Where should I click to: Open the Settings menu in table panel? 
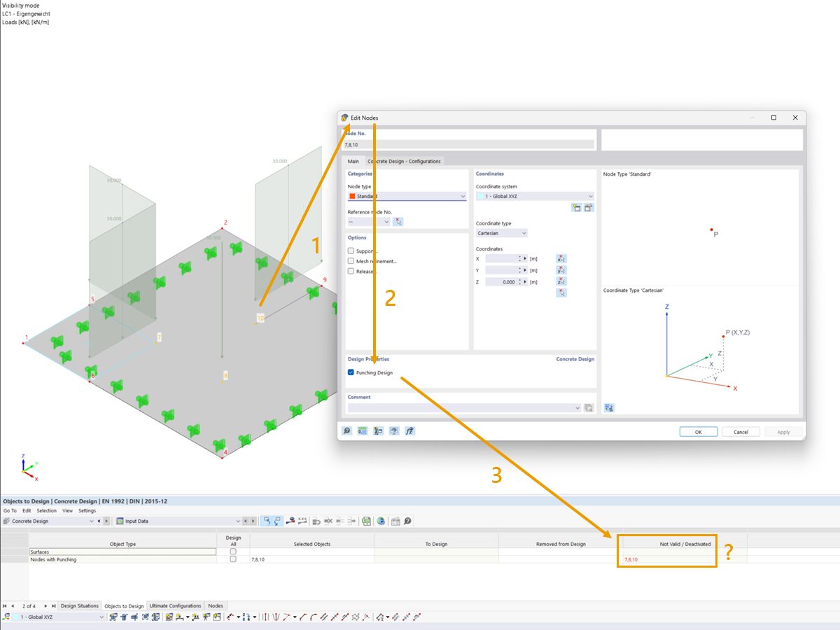point(87,510)
